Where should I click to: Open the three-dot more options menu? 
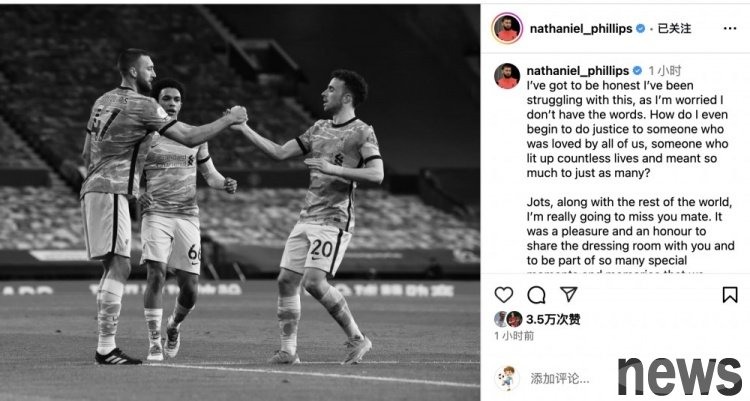(x=730, y=29)
